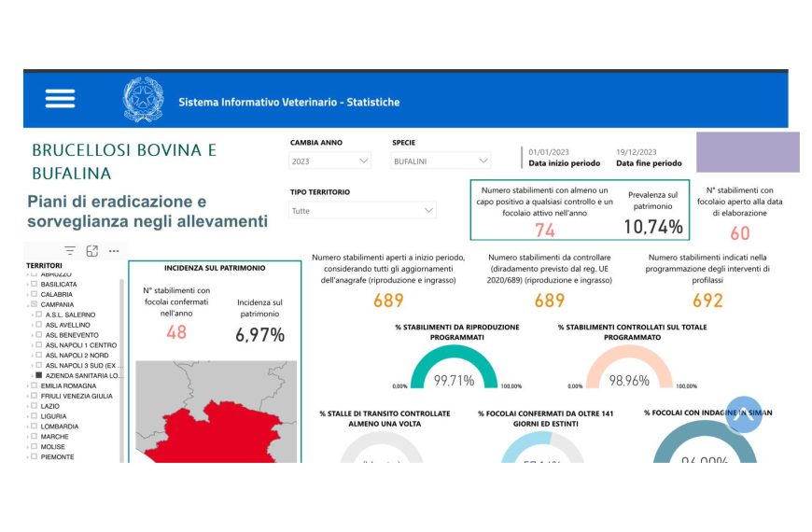The width and height of the screenshot is (812, 532).
Task: Tick the ASL Napoli 1 Centro checkbox
Action: point(39,345)
